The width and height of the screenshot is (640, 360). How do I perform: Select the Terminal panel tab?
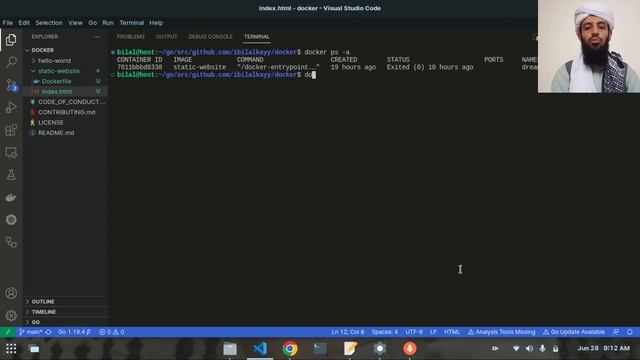pyautogui.click(x=257, y=37)
